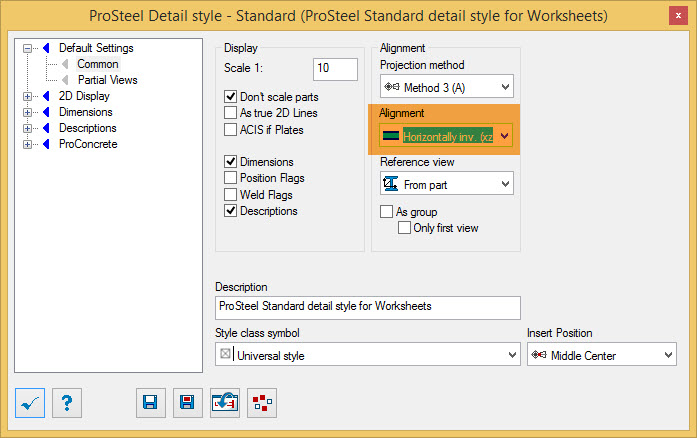Enable As true 2D Lines checkbox
This screenshot has height=438, width=697.
pos(230,113)
